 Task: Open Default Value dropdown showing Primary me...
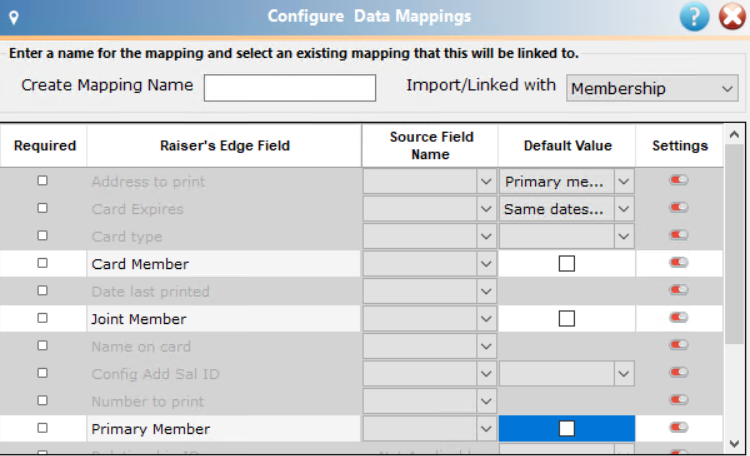pos(624,181)
